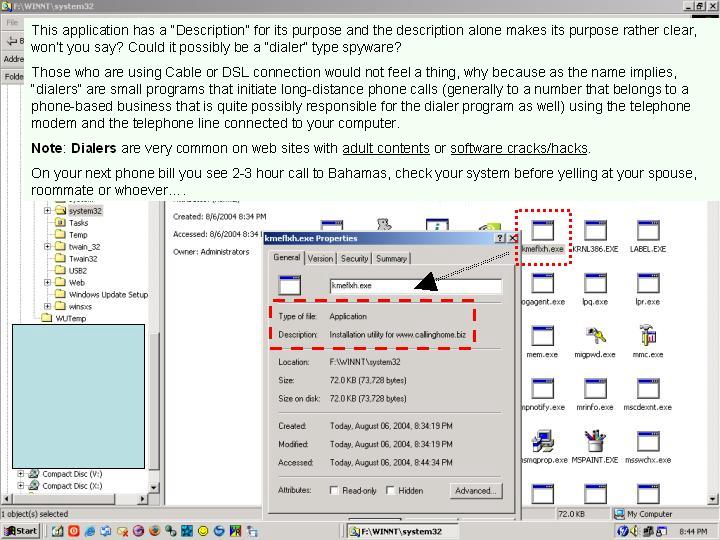Switch to the General tab
The height and width of the screenshot is (540, 720).
[287, 258]
